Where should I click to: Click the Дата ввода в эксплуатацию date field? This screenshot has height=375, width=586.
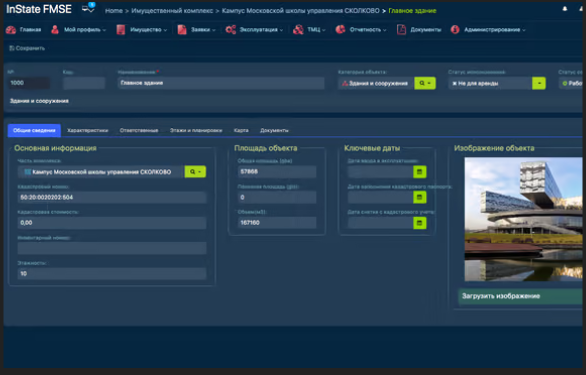pyautogui.click(x=380, y=172)
